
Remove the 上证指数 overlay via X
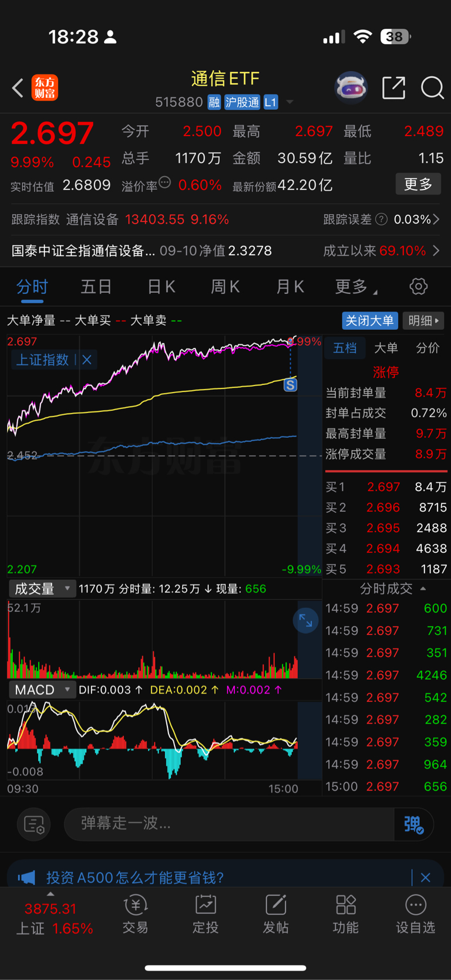coord(87,360)
